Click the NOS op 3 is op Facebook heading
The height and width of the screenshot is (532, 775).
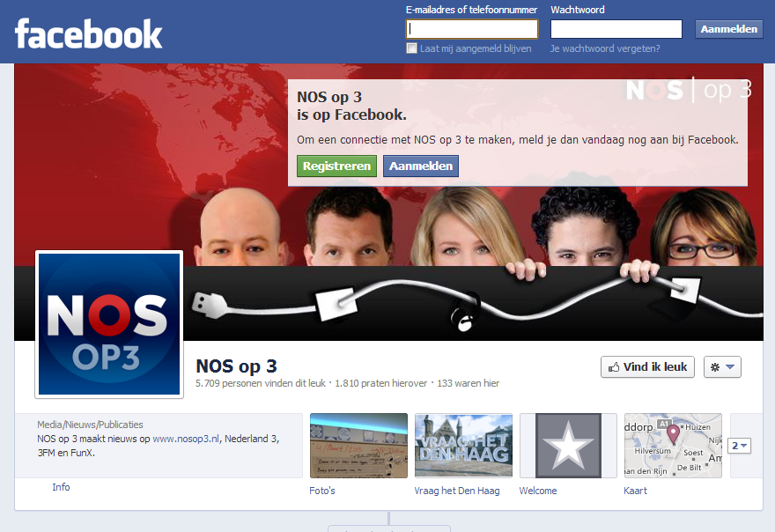351,106
